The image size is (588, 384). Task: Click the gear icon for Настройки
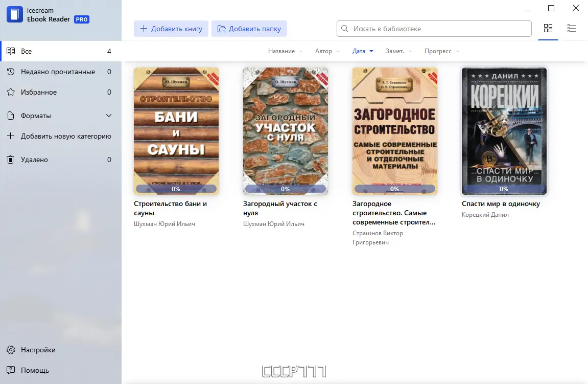click(11, 350)
